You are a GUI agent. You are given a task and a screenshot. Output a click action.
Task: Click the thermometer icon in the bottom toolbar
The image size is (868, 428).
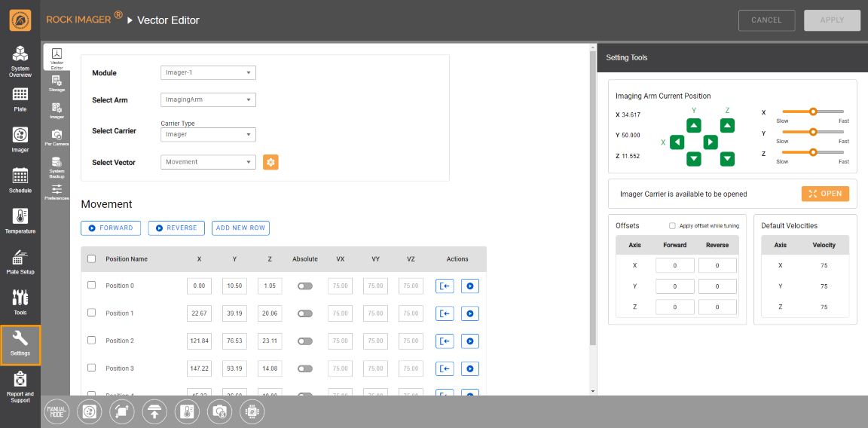(x=187, y=411)
